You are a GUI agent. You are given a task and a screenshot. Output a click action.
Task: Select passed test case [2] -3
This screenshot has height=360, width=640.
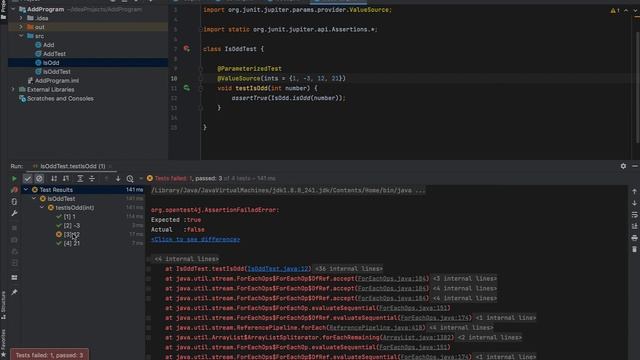pos(71,226)
